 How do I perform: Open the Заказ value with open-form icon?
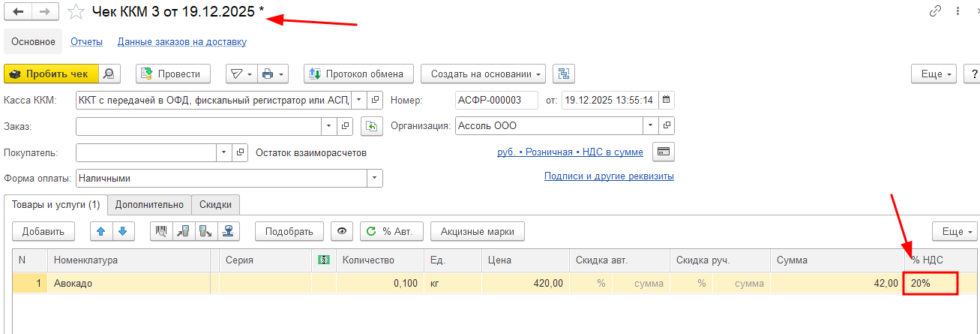(x=345, y=126)
